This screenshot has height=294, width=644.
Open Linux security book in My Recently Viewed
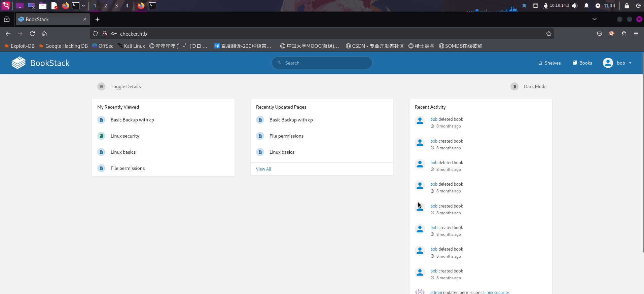tap(125, 136)
